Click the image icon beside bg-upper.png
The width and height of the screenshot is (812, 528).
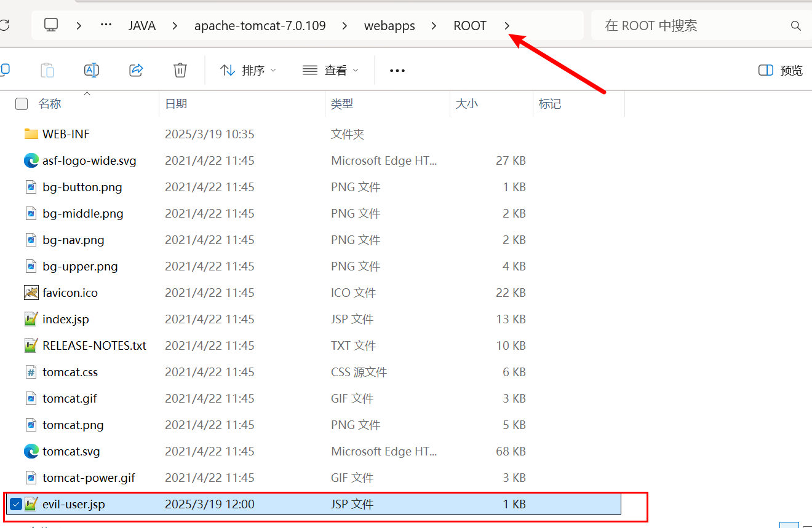pyautogui.click(x=31, y=266)
